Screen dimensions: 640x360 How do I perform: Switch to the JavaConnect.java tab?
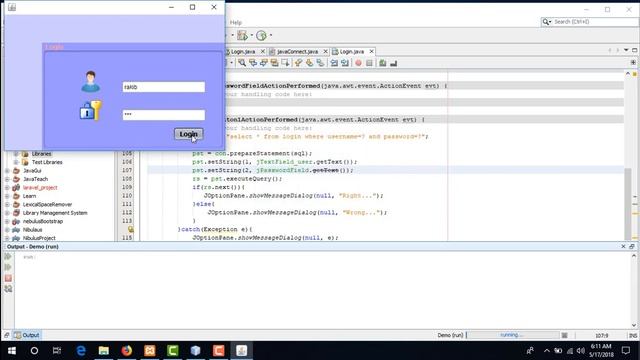[297, 52]
